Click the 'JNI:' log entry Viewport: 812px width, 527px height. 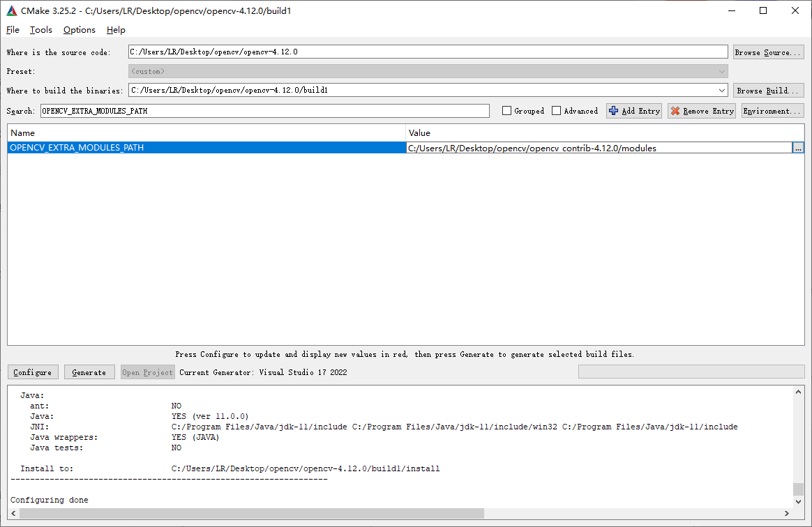[x=384, y=427]
